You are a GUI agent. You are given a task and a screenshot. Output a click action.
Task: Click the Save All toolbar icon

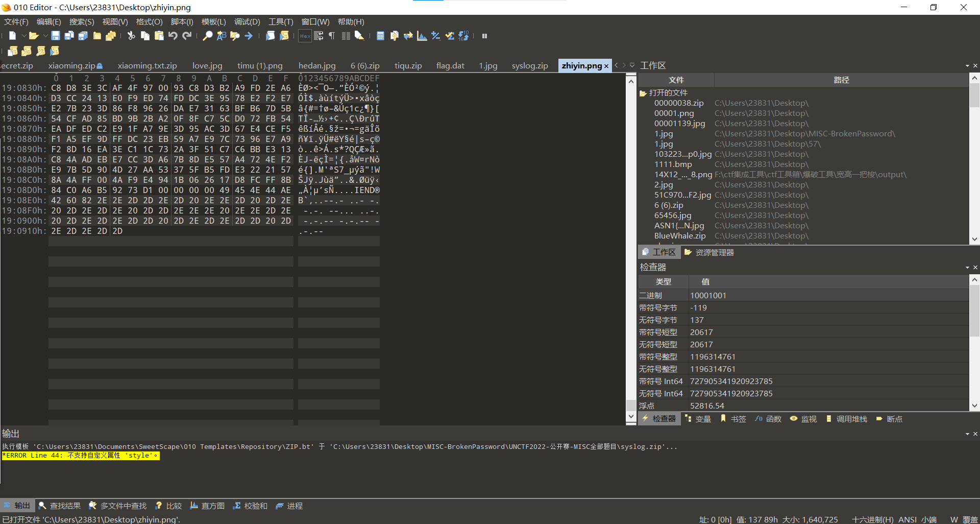pyautogui.click(x=83, y=36)
